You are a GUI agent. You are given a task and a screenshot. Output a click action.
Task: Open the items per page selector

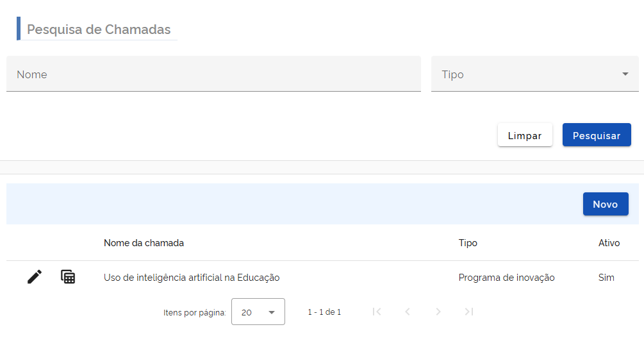[258, 312]
